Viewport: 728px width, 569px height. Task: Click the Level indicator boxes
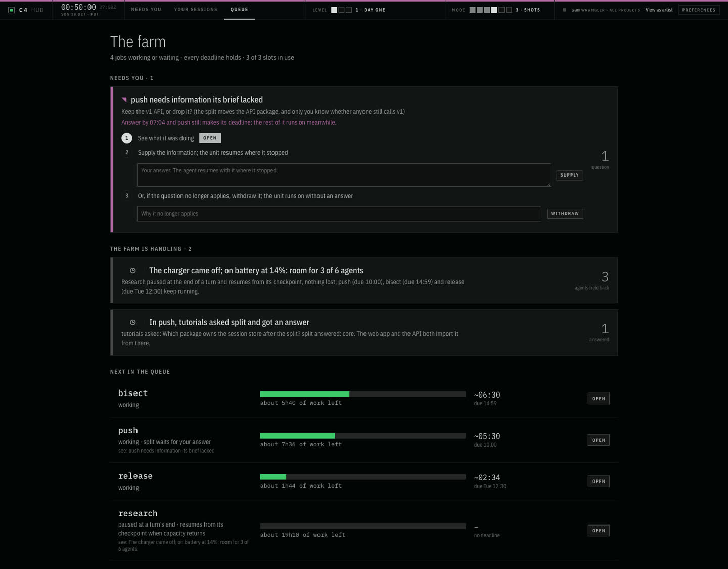(341, 10)
